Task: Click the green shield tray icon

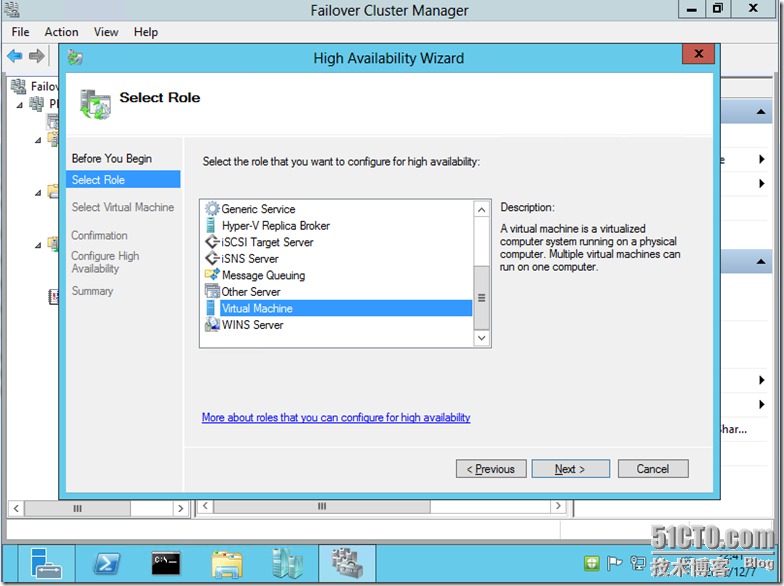Action: [592, 564]
